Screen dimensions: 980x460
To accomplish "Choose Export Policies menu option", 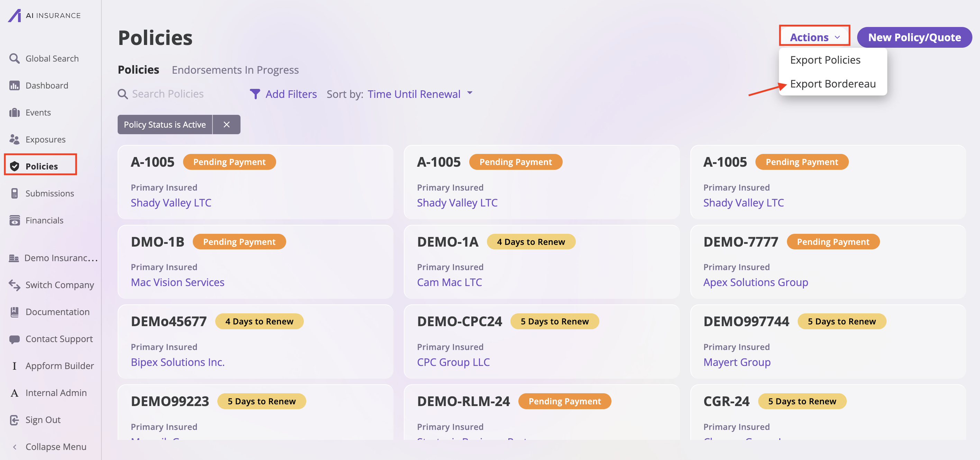I will [825, 60].
